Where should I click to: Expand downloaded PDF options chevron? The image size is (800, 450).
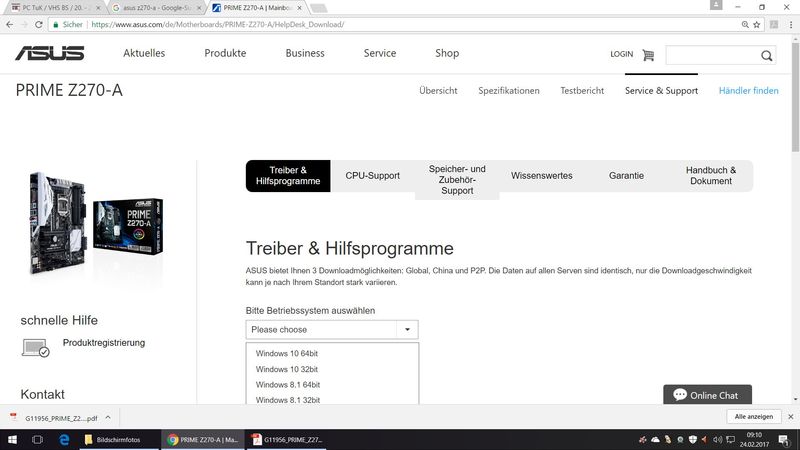[x=108, y=417]
